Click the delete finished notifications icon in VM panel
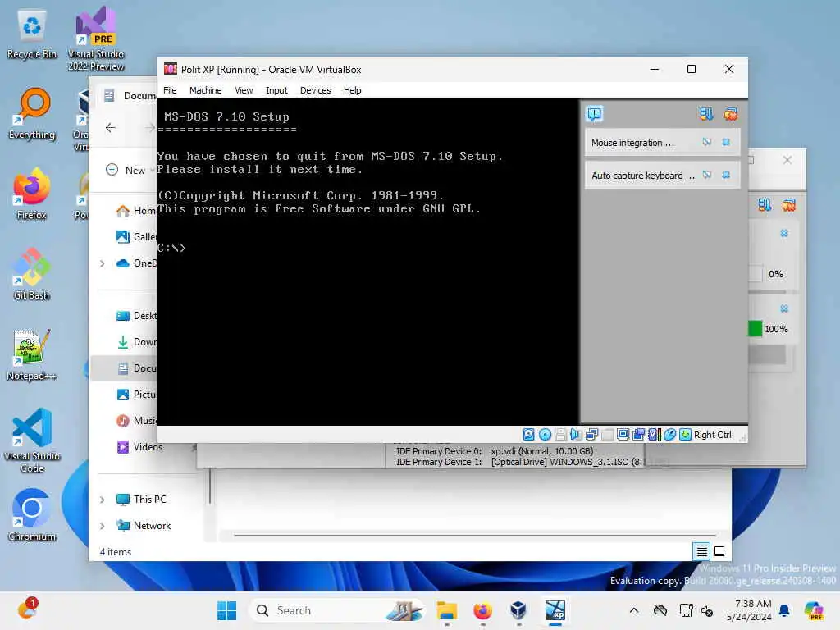The height and width of the screenshot is (630, 840). pyautogui.click(x=731, y=113)
